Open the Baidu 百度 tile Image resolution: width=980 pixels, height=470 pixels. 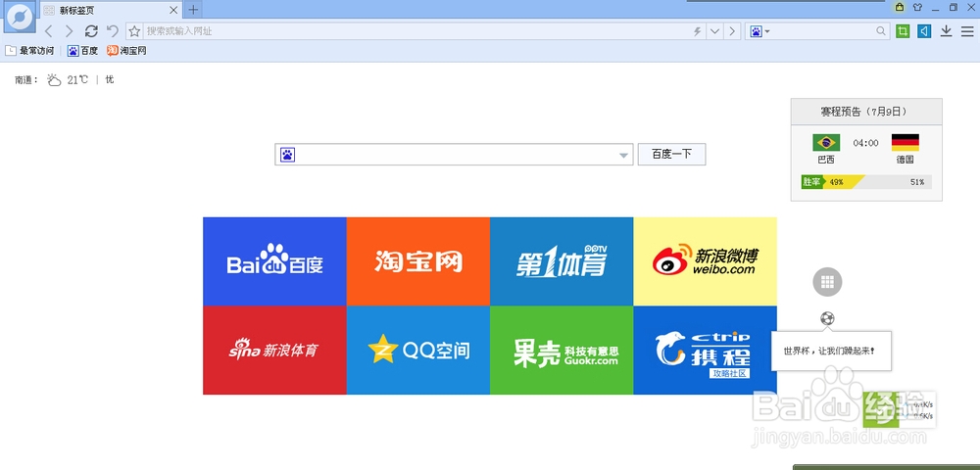[274, 261]
